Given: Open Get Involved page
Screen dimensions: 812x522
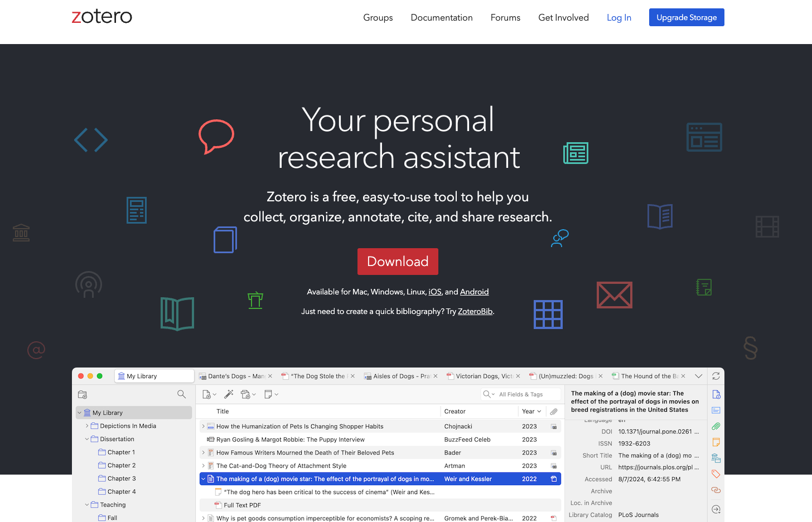Looking at the screenshot, I should tap(563, 17).
